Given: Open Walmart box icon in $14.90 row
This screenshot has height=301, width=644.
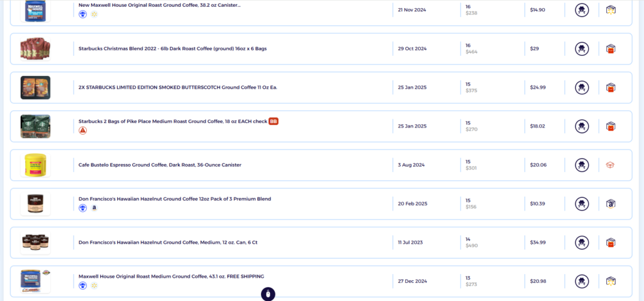Looking at the screenshot, I should [611, 10].
